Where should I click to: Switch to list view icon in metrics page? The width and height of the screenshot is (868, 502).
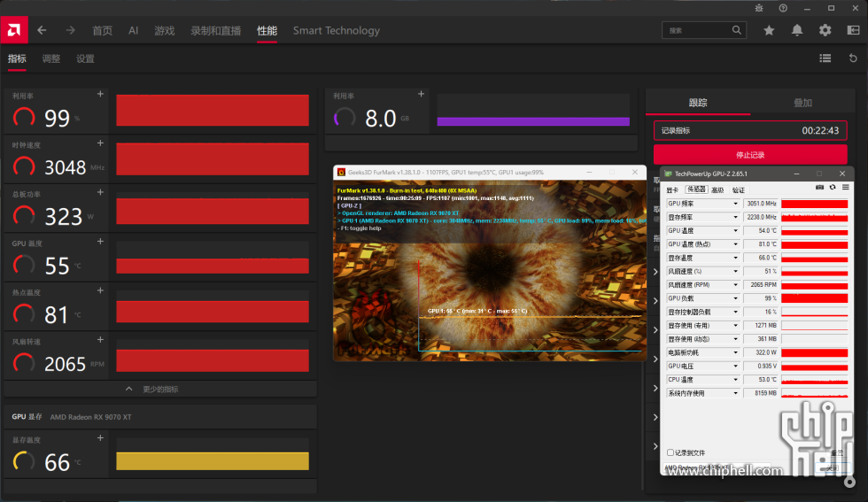[825, 58]
